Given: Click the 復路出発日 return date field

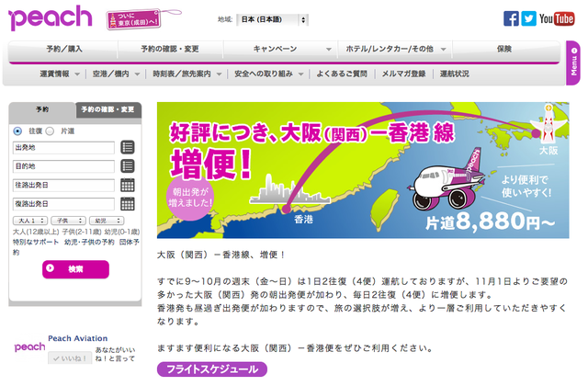Looking at the screenshot, I should click(63, 204).
